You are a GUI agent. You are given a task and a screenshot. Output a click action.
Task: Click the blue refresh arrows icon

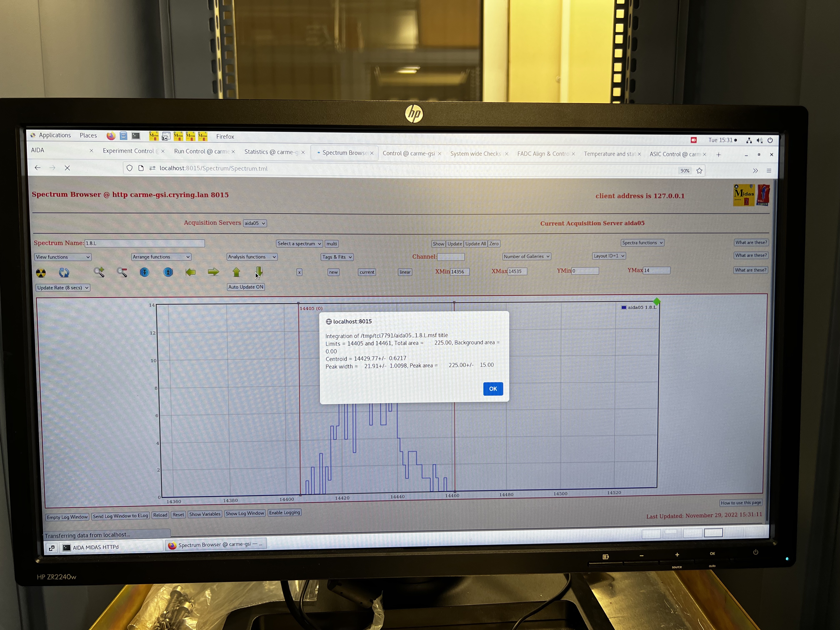coord(64,273)
